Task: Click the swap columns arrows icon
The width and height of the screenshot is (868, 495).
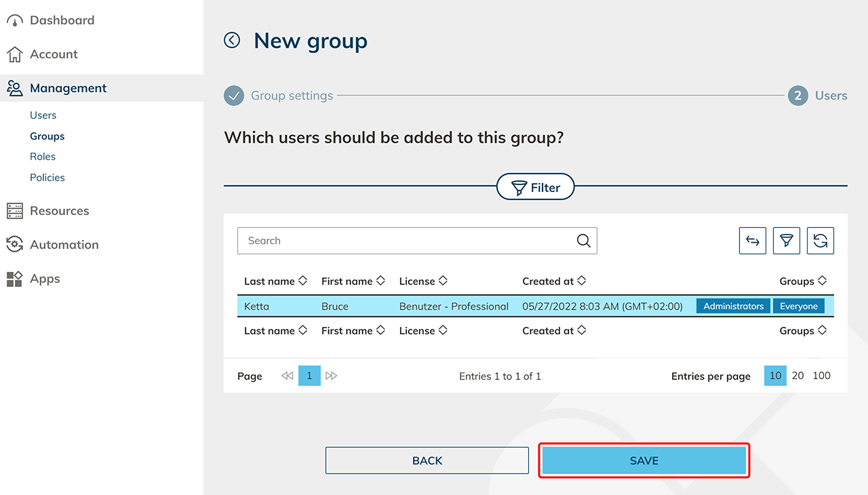Action: pyautogui.click(x=752, y=241)
